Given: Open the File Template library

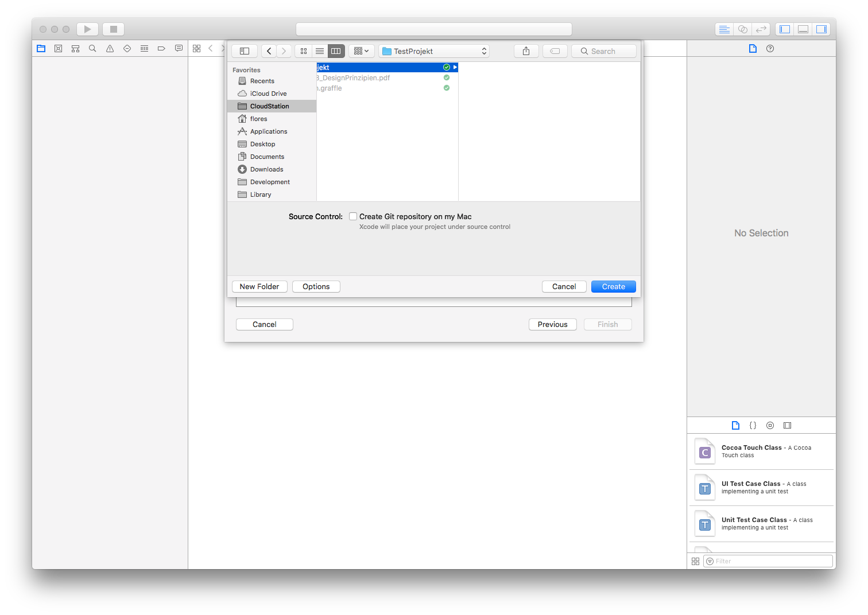Looking at the screenshot, I should pos(735,425).
